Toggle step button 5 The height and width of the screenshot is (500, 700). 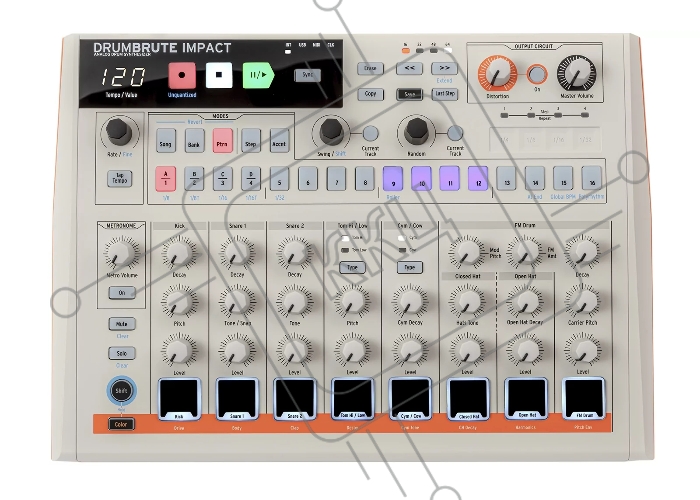point(279,179)
